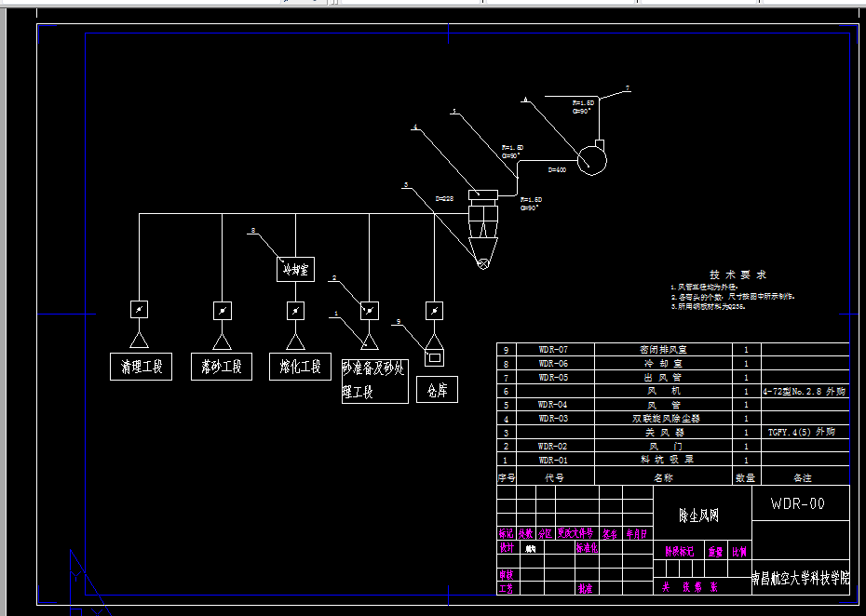Click the 砂准备及砂处理工段 label box
The height and width of the screenshot is (616, 866).
375,381
